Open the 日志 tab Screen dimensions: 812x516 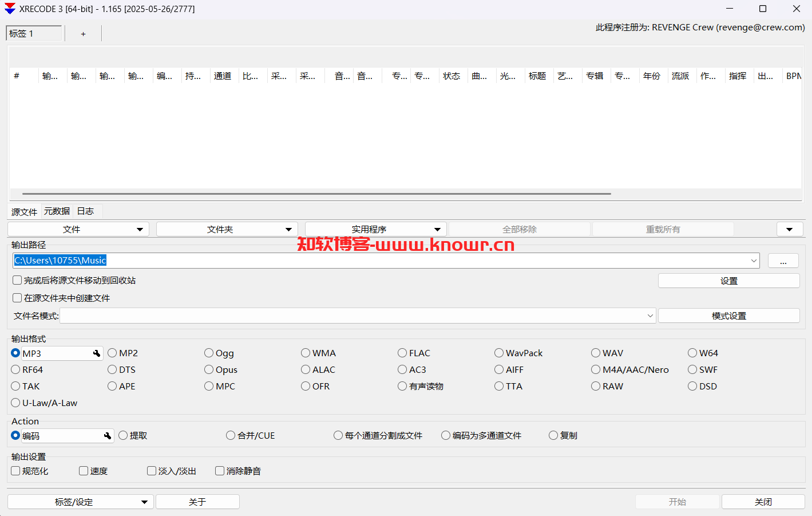click(x=85, y=211)
